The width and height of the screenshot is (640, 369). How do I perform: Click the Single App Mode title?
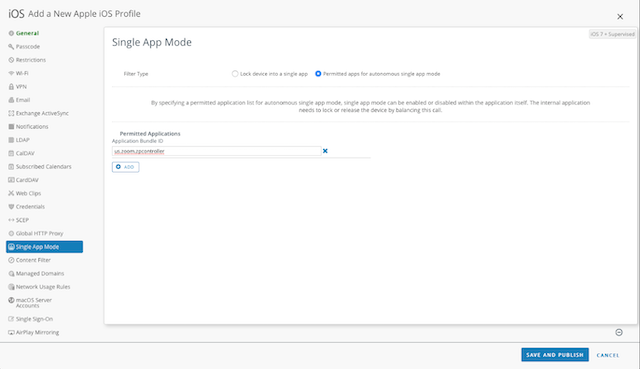click(x=152, y=42)
